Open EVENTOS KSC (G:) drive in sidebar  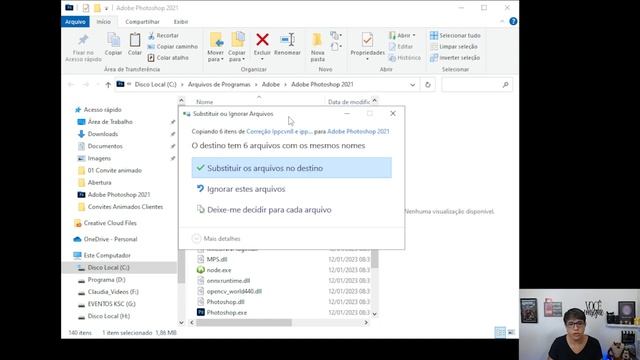click(x=111, y=304)
